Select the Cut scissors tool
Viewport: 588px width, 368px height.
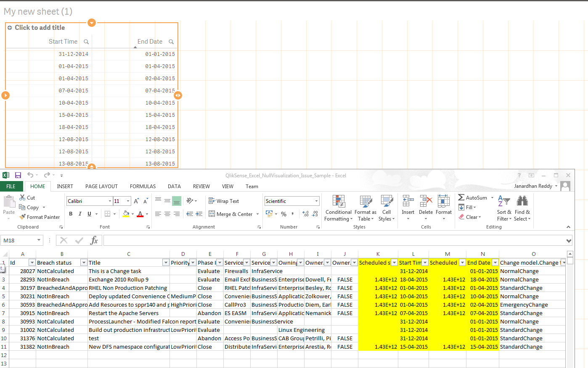22,197
